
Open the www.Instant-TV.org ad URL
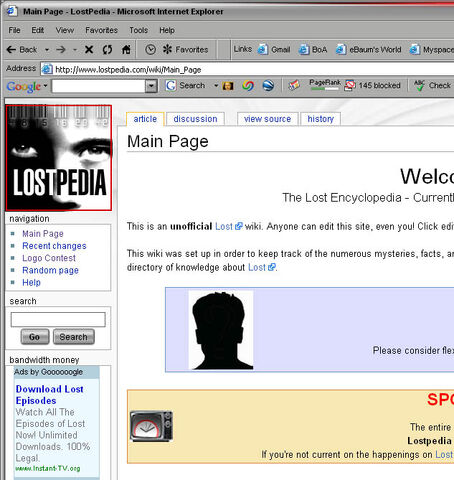click(48, 469)
